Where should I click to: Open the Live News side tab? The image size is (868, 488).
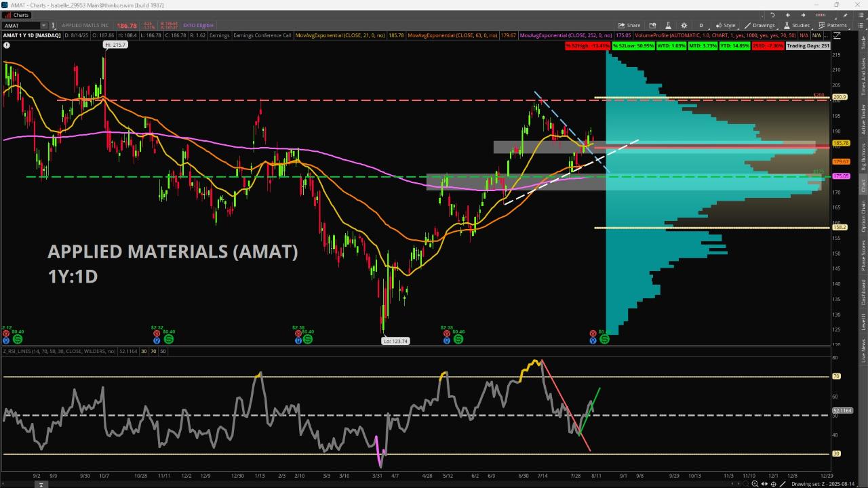[x=863, y=350]
